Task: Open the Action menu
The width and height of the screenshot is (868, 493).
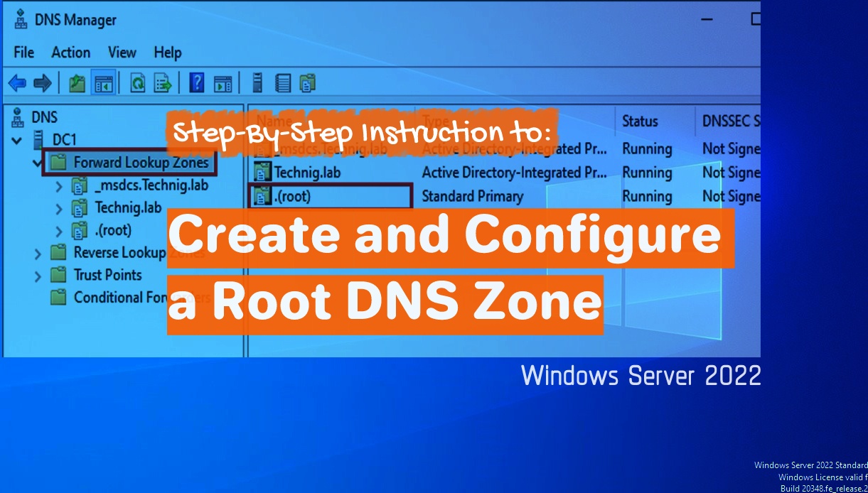Action: (70, 53)
